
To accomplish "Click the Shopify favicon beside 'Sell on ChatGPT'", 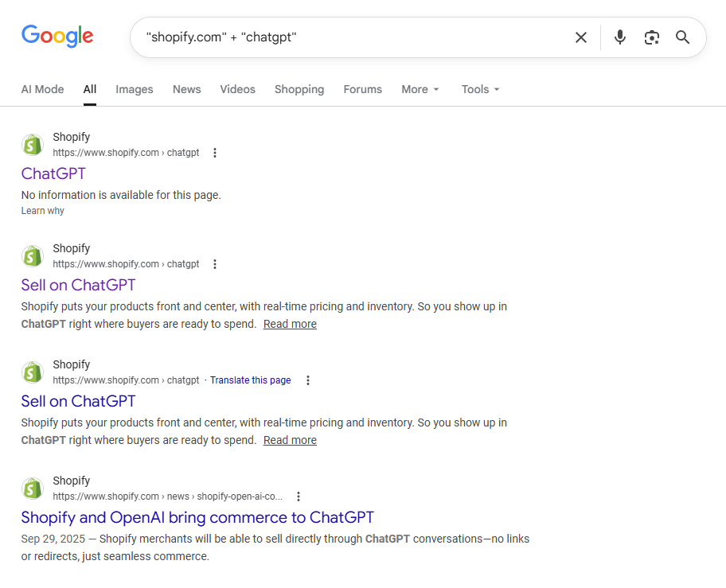I will (x=32, y=256).
